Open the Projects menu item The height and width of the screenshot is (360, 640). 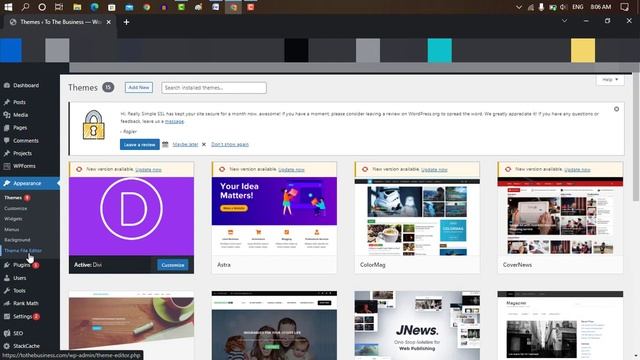[22, 153]
